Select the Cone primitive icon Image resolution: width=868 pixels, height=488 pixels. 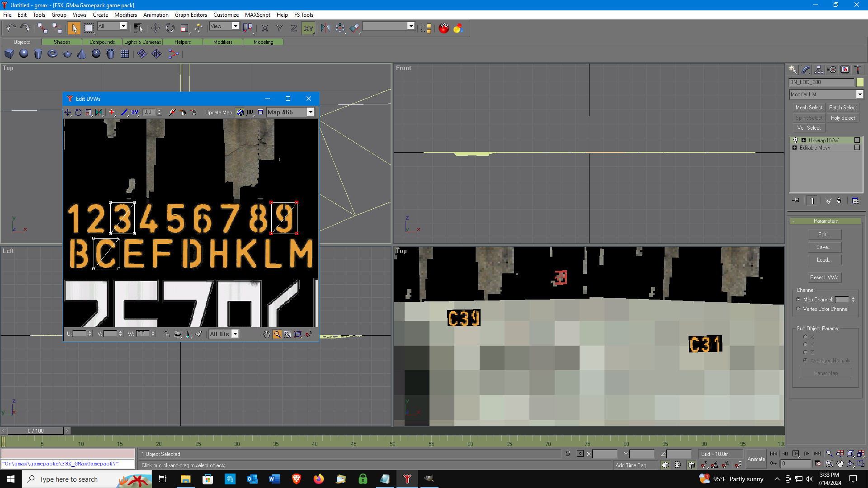[x=81, y=54]
